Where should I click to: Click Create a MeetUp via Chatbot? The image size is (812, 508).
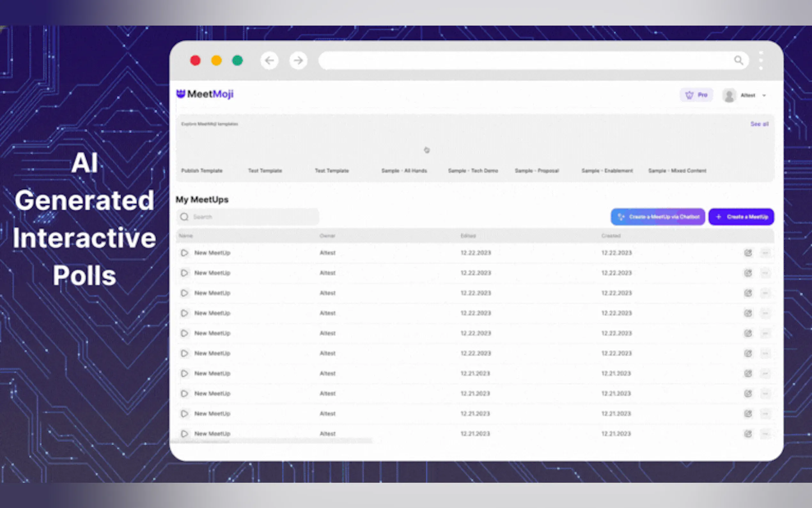coord(658,217)
